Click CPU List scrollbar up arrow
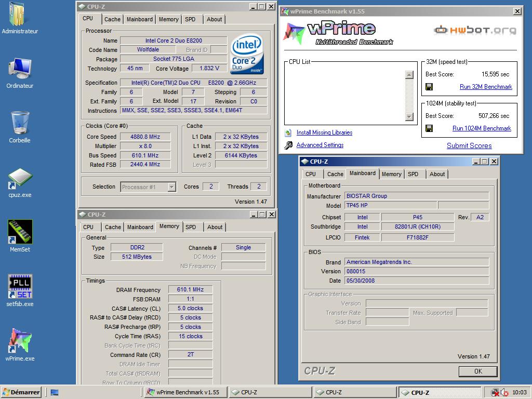This screenshot has width=532, height=399. click(x=409, y=75)
